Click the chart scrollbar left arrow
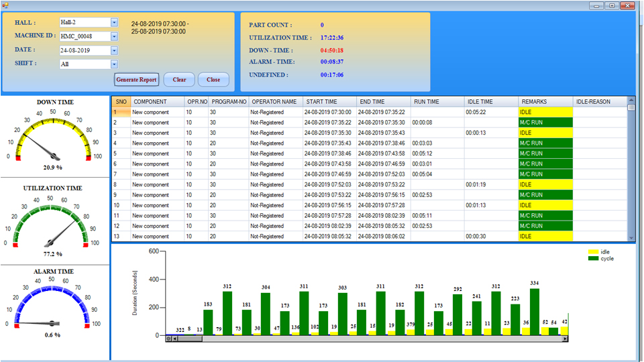The height and width of the screenshot is (362, 644). point(176,339)
